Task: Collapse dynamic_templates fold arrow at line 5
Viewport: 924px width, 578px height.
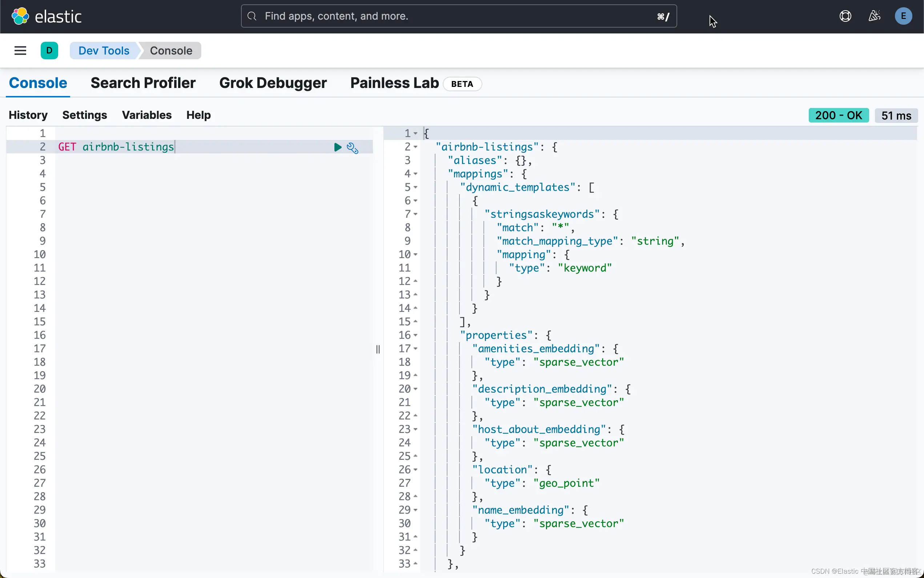Action: [x=415, y=187]
